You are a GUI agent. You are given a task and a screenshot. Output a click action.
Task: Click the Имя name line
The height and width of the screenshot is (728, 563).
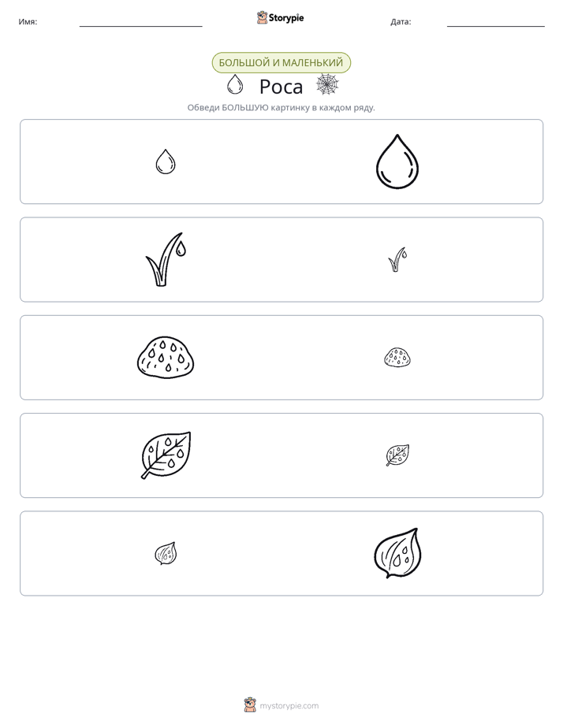tap(140, 25)
